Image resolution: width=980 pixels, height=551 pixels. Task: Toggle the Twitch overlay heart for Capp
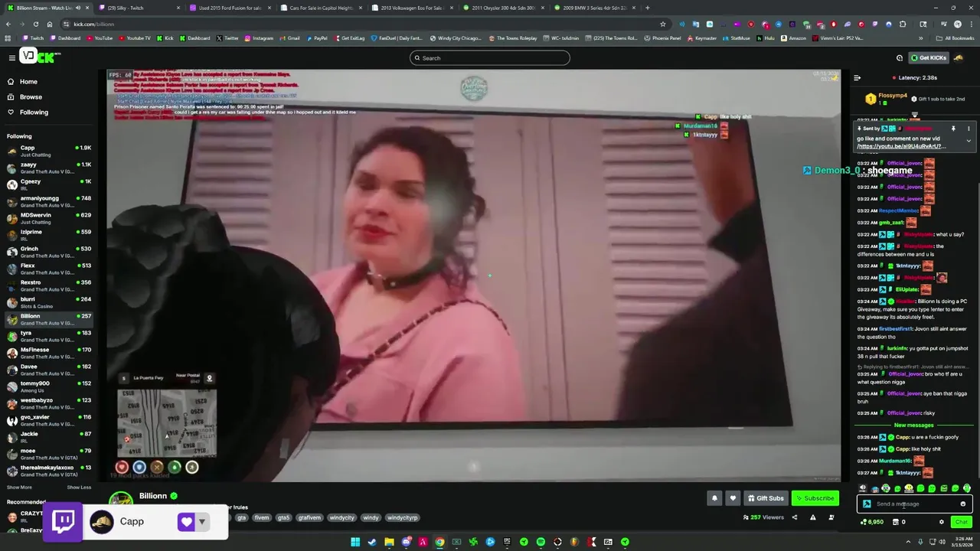(186, 522)
